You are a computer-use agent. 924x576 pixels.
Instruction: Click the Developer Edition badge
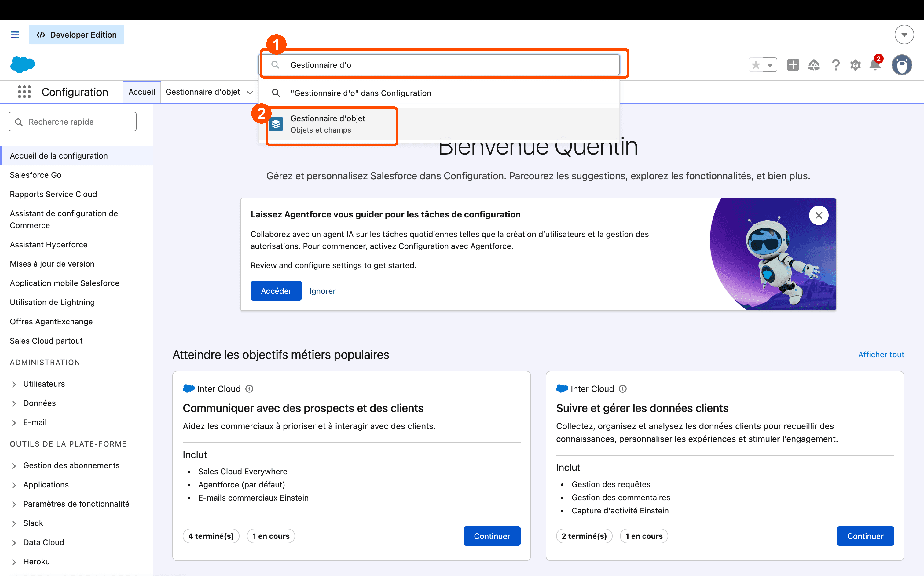77,35
